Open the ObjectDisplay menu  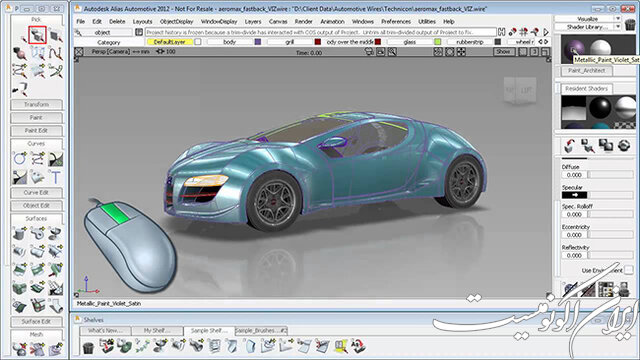click(x=176, y=21)
